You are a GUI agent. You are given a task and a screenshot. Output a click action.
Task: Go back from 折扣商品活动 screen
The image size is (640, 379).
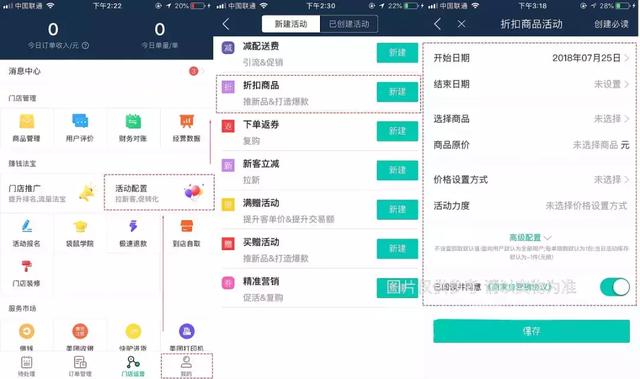(x=438, y=24)
